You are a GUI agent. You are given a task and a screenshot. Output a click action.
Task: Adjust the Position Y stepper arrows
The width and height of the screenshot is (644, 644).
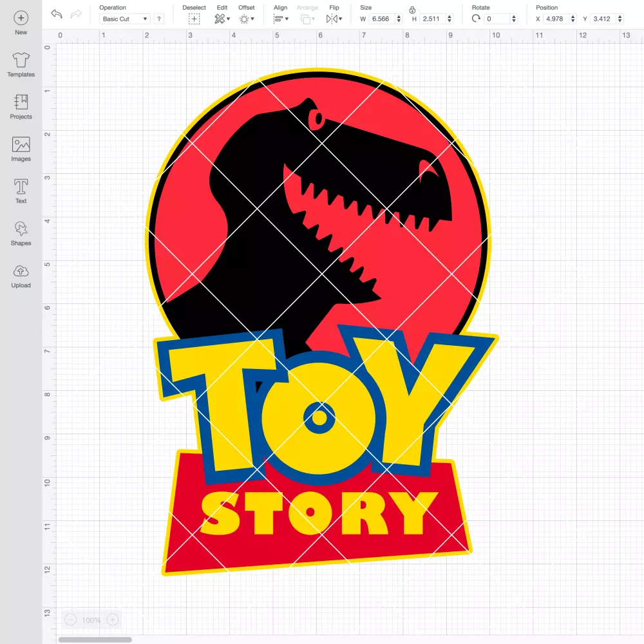click(x=620, y=19)
